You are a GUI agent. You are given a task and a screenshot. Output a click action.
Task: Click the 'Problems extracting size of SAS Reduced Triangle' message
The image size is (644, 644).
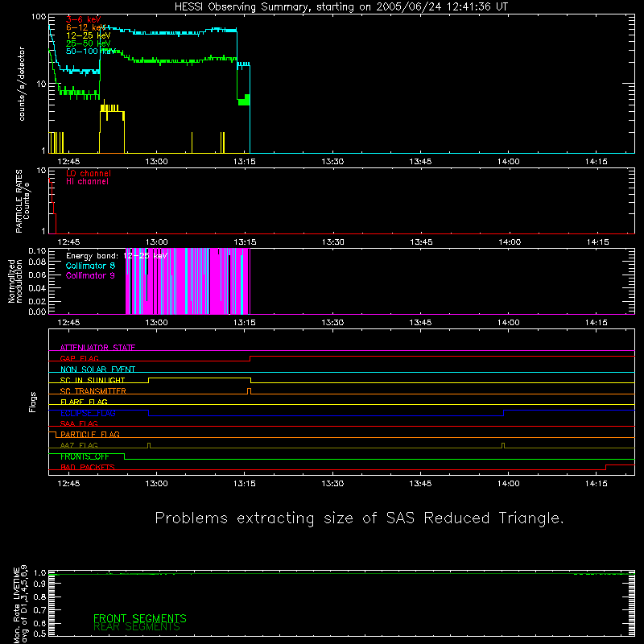pyautogui.click(x=359, y=518)
